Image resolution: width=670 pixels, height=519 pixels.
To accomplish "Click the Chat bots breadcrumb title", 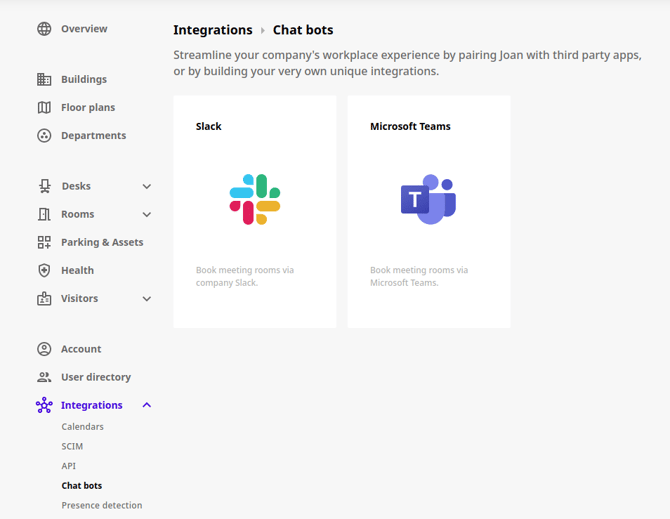I will click(x=303, y=30).
